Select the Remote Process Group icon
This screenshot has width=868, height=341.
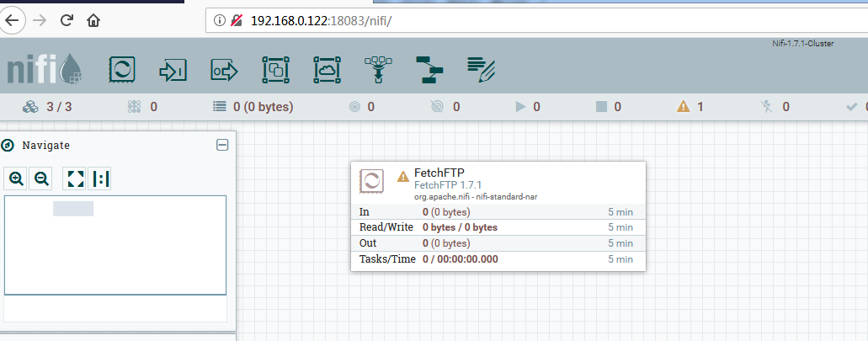pyautogui.click(x=327, y=70)
